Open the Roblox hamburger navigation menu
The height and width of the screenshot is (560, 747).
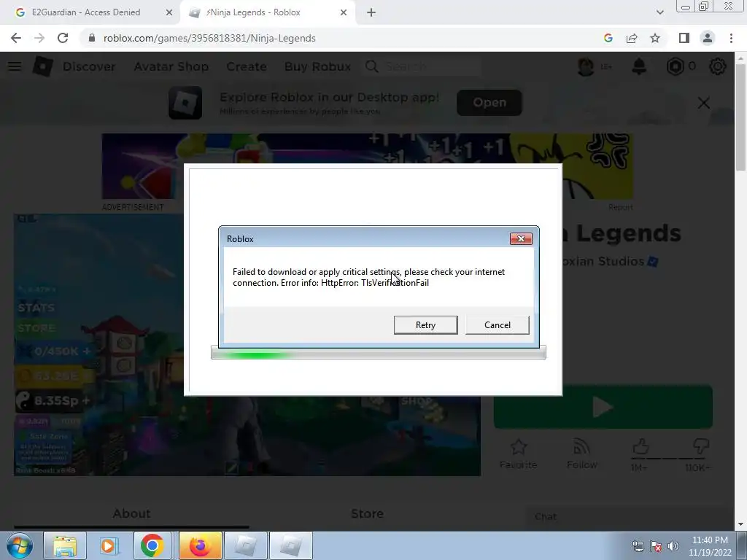pyautogui.click(x=15, y=66)
